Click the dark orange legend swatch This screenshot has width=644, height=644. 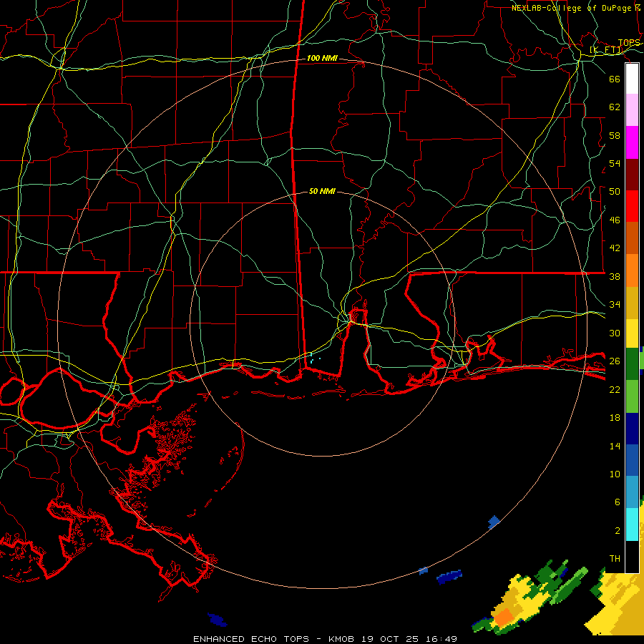[x=632, y=238]
